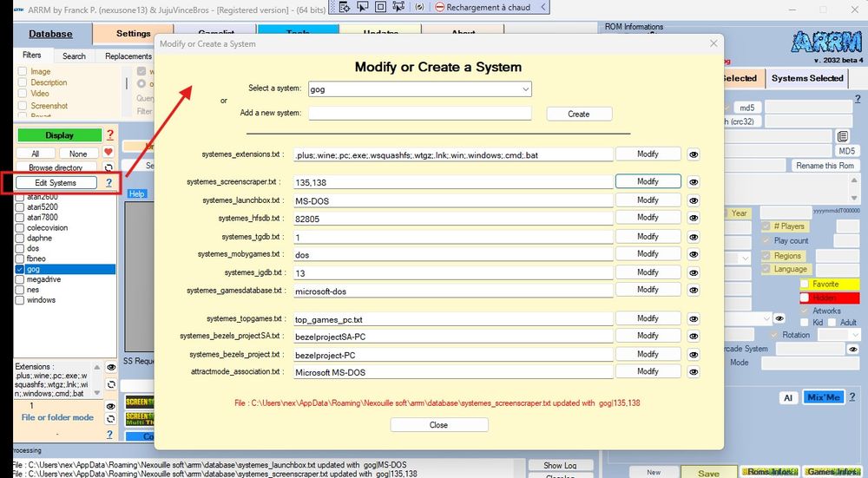Click eye icon above File or folder mode
The image size is (868, 478).
pos(111,406)
